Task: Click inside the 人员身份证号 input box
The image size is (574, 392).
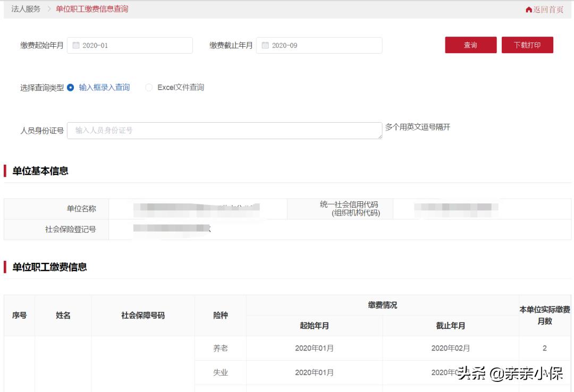Action: click(x=223, y=130)
